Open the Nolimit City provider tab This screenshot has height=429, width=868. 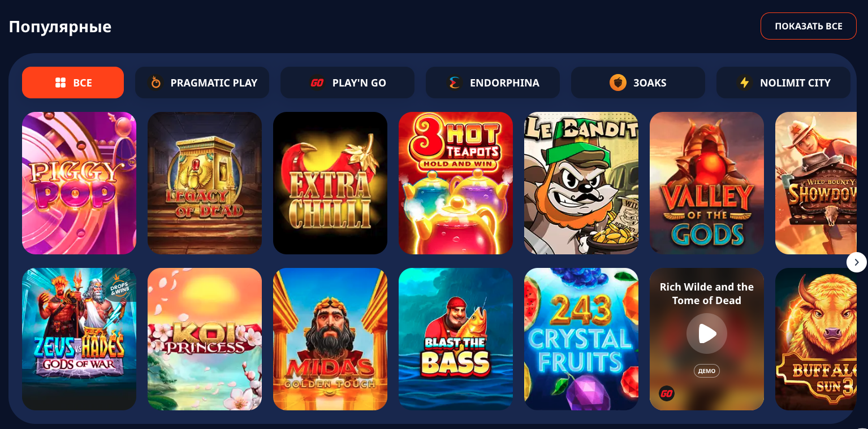pos(783,83)
